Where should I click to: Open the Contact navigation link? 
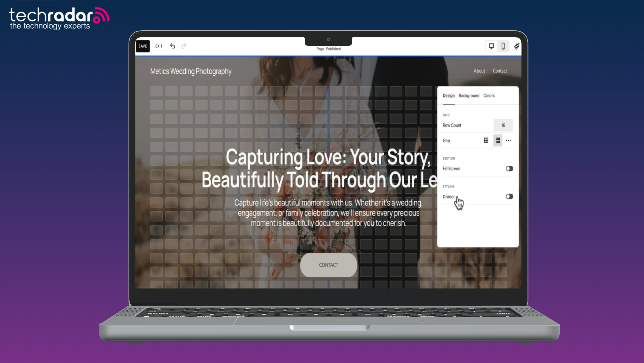pos(499,71)
